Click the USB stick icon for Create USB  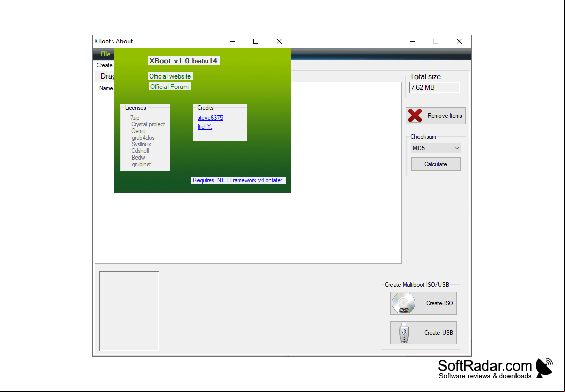point(404,332)
